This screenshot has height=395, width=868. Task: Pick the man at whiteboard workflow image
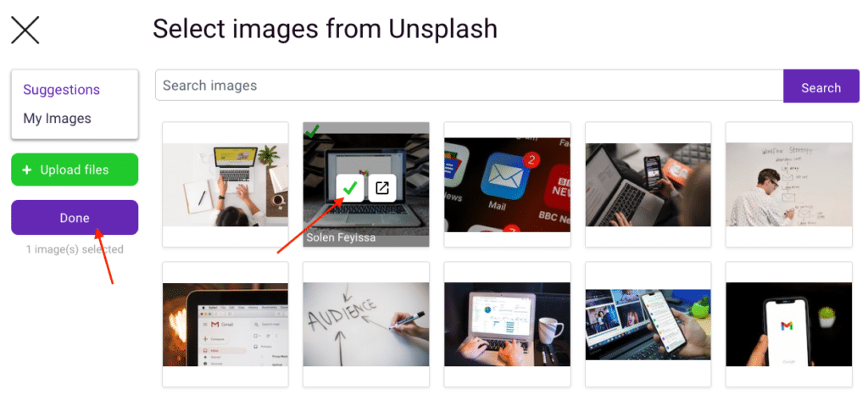click(789, 185)
